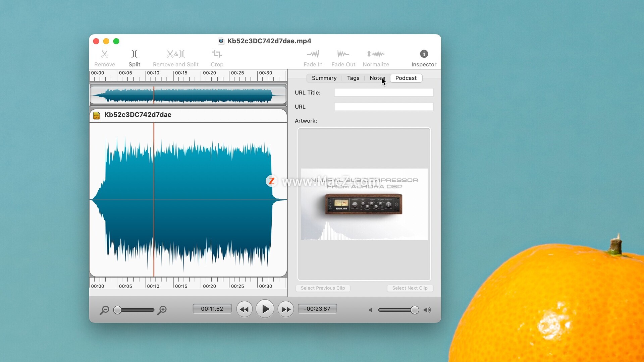Screen dimensions: 644x362
Task: Click 00:05 on the top ruler
Action: 125,73
